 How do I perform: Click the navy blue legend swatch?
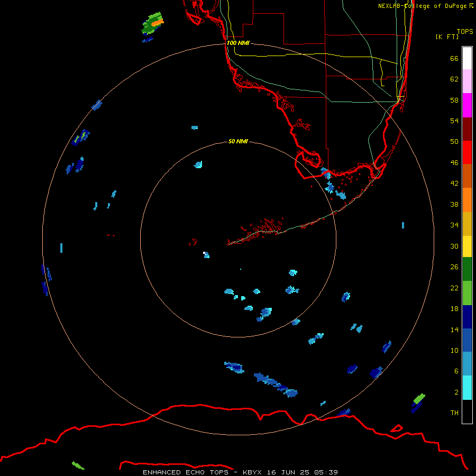(467, 317)
